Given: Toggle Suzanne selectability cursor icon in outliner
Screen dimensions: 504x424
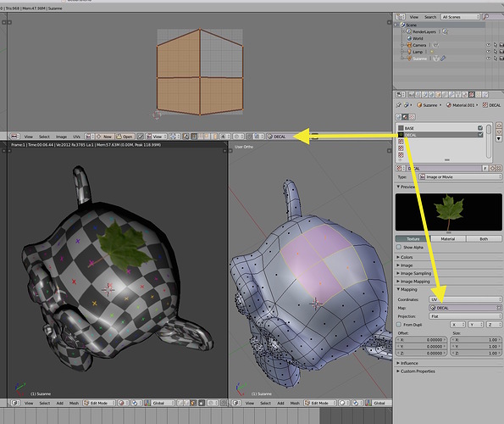Looking at the screenshot, I should (x=496, y=59).
